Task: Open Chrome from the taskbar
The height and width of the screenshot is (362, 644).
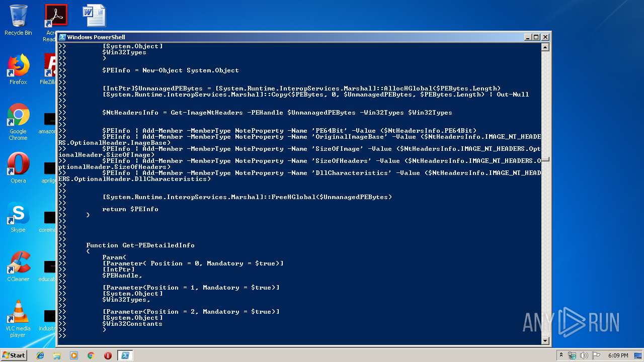Action: coord(91,355)
